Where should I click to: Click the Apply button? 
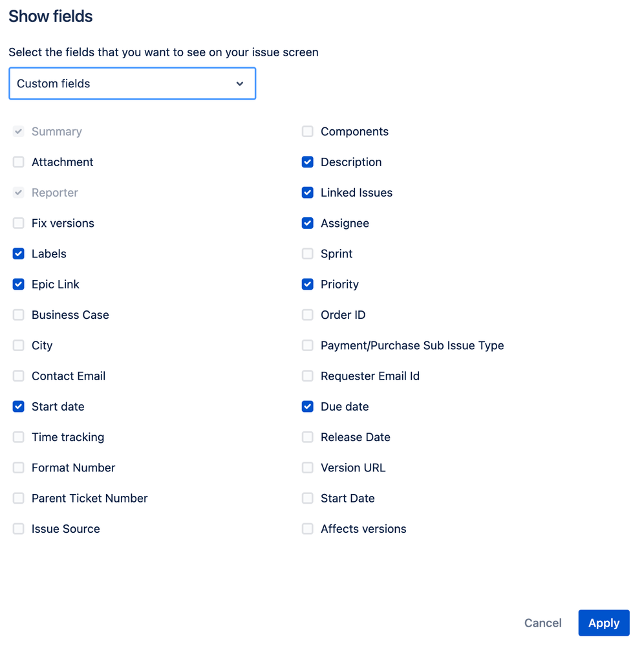(x=603, y=623)
